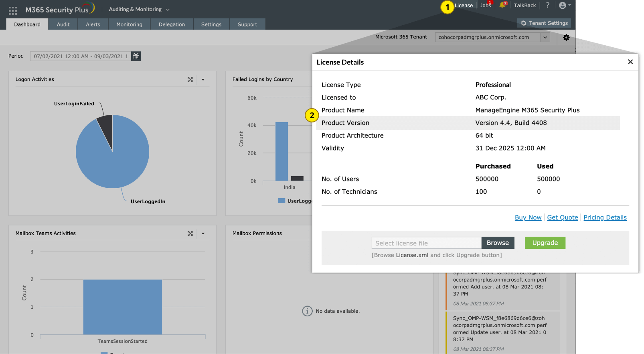Click the 'No. of Users' label
Viewport: 644px width, 354px height.
(x=340, y=179)
